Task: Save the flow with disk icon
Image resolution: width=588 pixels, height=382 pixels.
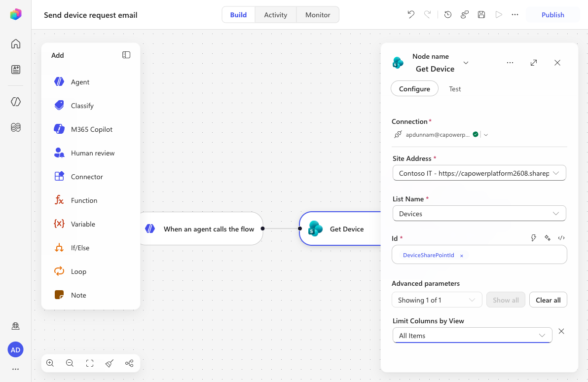Action: 481,15
